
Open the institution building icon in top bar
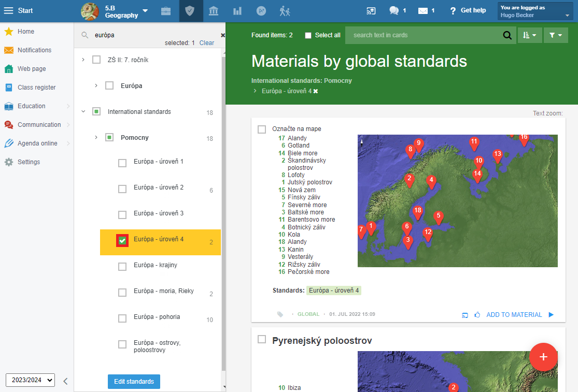pyautogui.click(x=214, y=11)
